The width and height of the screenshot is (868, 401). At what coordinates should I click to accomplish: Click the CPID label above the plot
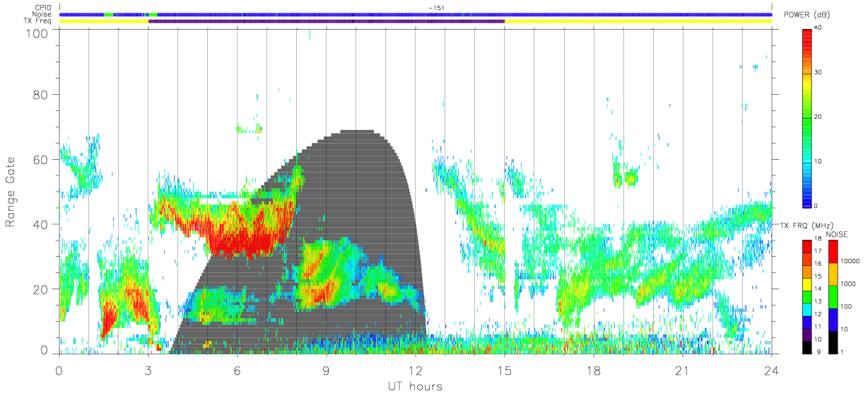tap(44, 8)
